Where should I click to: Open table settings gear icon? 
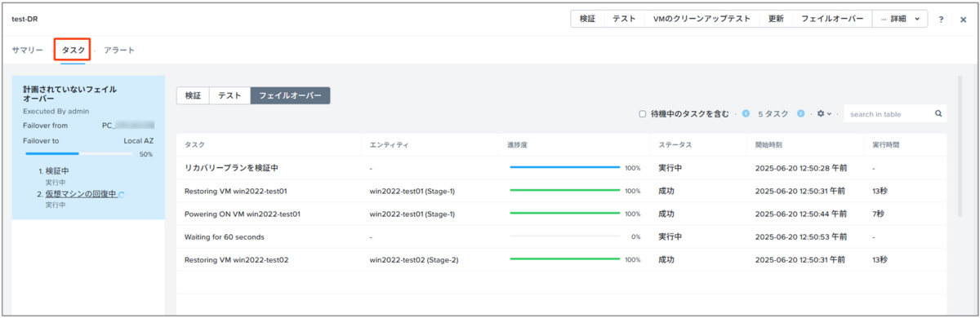pyautogui.click(x=821, y=114)
